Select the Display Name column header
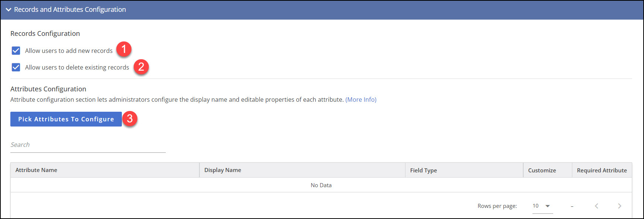 click(222, 170)
